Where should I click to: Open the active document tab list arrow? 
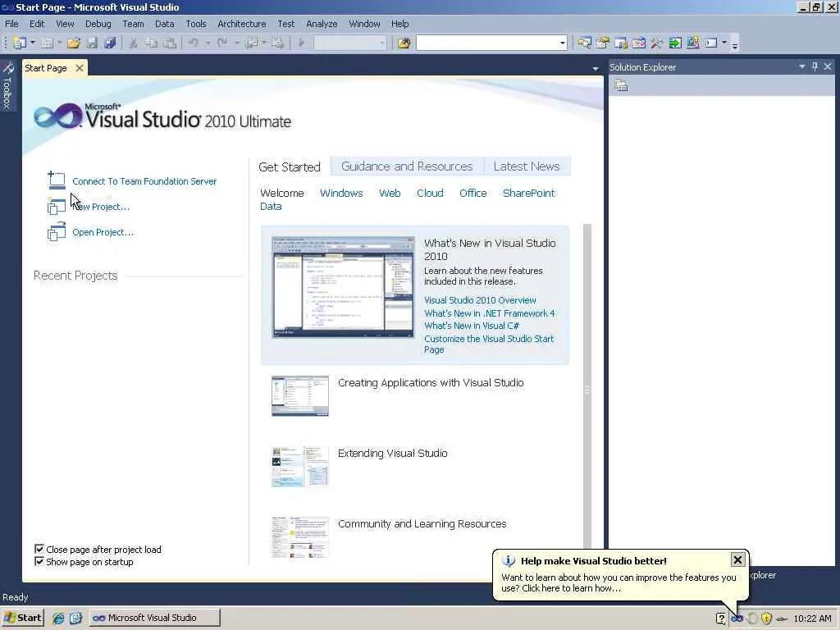tap(596, 69)
